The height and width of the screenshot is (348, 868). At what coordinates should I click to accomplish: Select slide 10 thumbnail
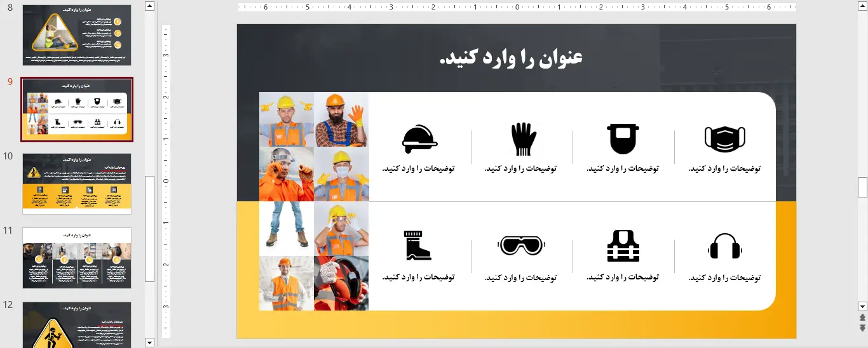[x=77, y=184]
